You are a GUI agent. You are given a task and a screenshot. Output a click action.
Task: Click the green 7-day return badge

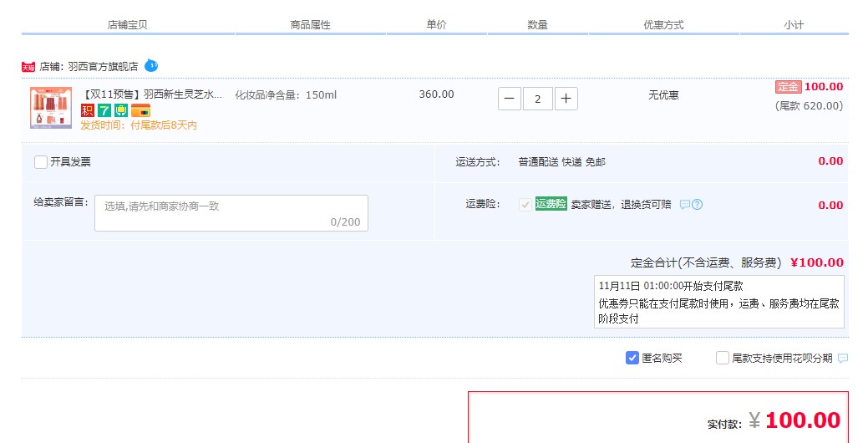(104, 110)
